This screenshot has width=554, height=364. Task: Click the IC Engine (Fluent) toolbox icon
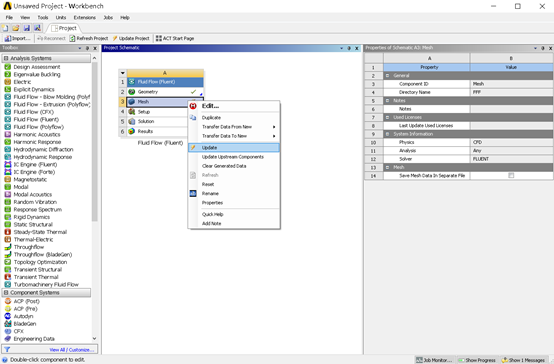pos(7,164)
